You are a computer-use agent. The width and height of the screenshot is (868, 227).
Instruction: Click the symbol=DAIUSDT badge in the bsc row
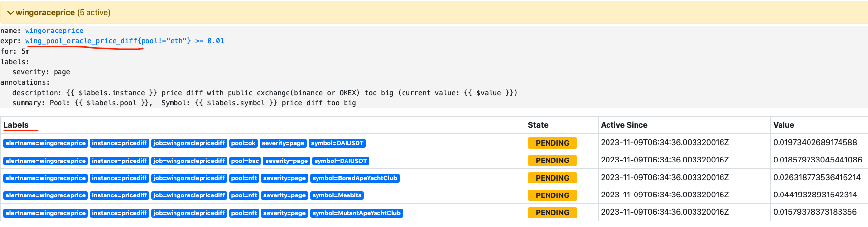coord(340,161)
